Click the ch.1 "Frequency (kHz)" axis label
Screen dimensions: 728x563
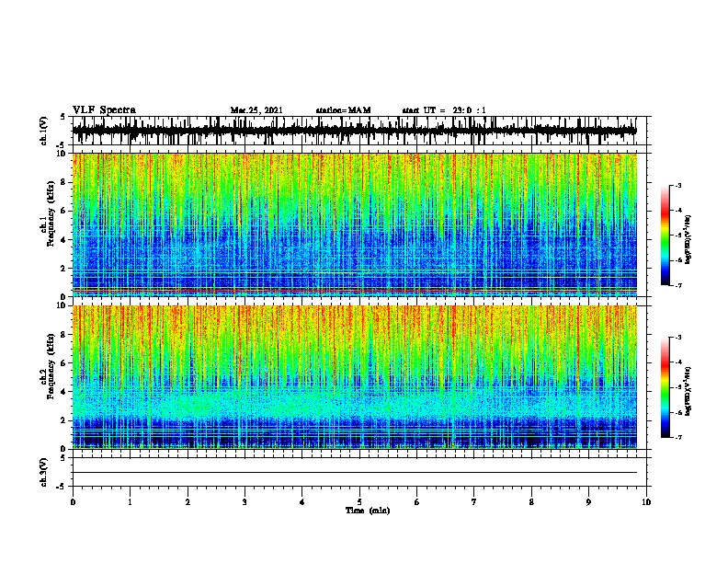pyautogui.click(x=51, y=213)
